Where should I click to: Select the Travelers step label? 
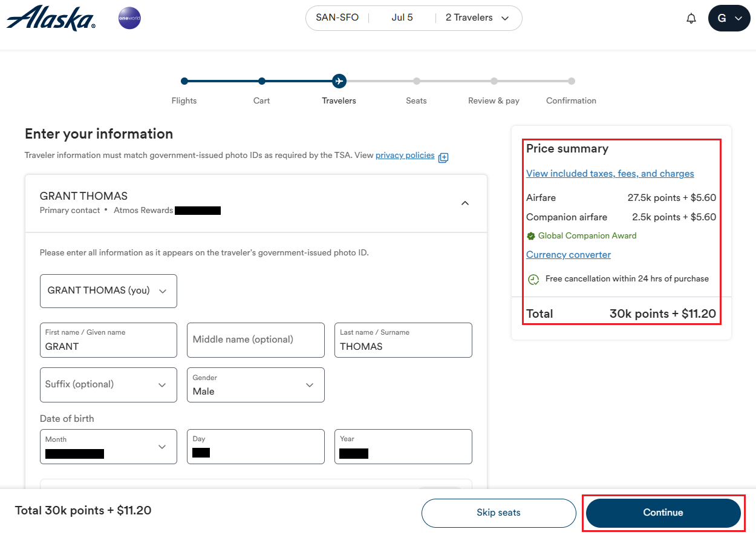(339, 100)
